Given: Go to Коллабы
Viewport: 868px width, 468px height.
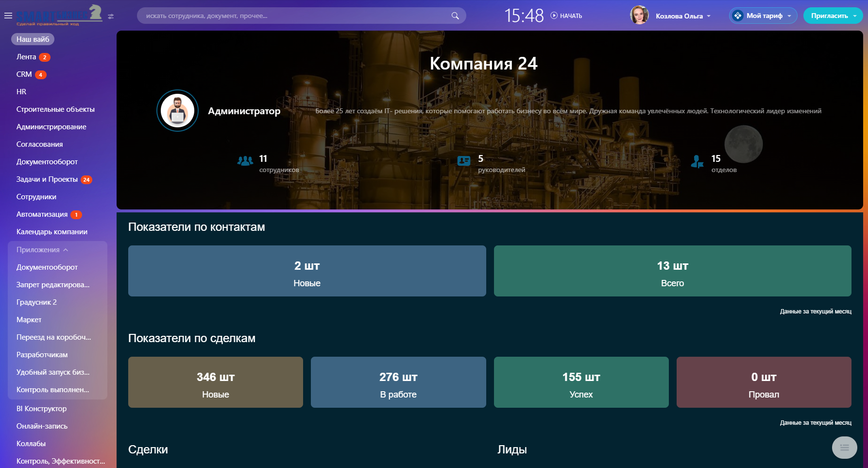Looking at the screenshot, I should point(31,444).
